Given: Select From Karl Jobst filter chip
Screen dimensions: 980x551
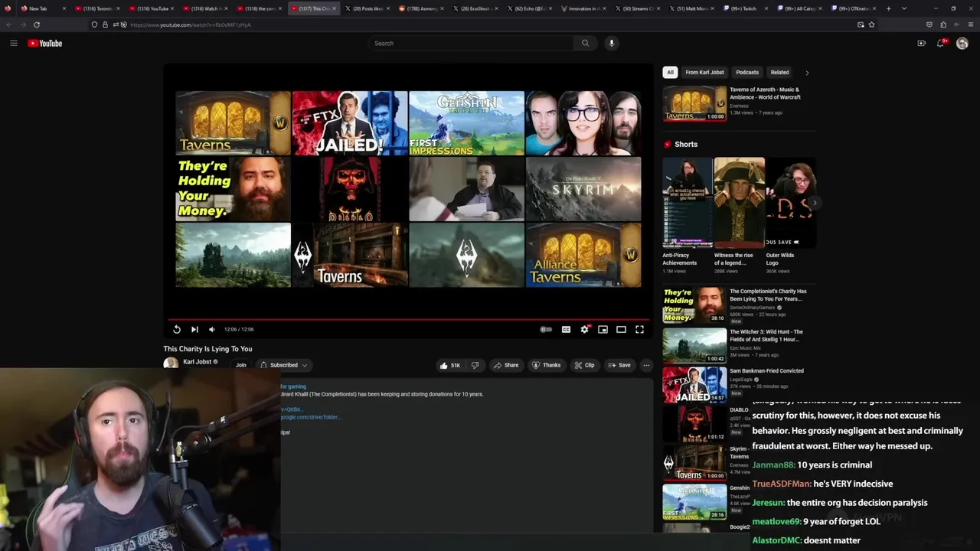Looking at the screenshot, I should pos(704,72).
